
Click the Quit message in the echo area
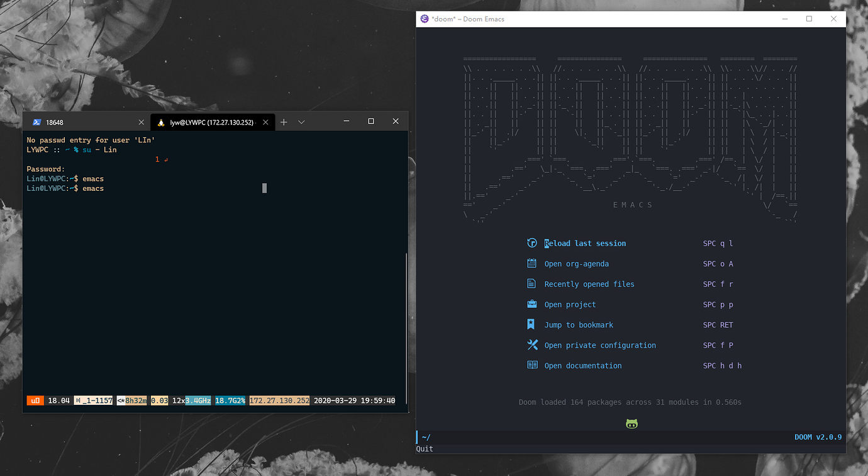(x=425, y=448)
